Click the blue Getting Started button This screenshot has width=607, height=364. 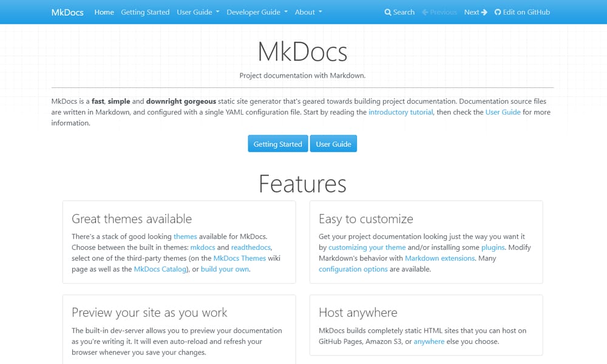point(277,144)
